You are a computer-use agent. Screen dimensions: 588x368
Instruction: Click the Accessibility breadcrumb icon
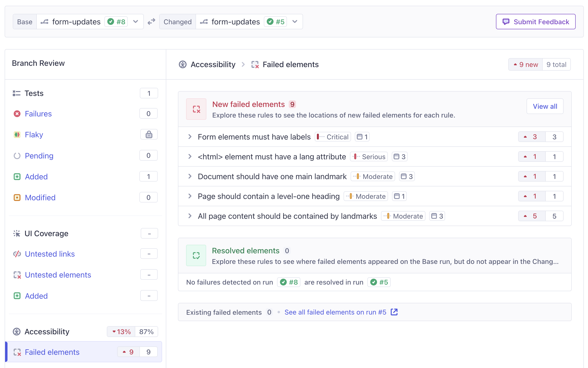pos(183,64)
